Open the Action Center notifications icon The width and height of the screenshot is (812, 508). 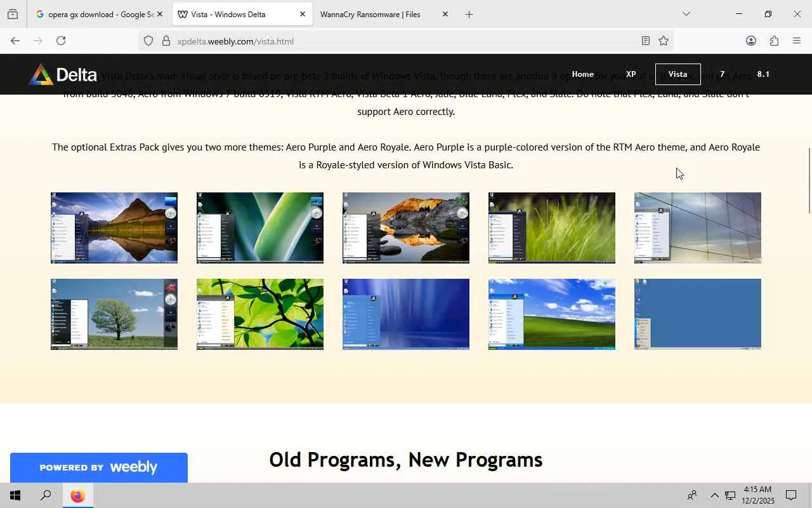pyautogui.click(x=791, y=495)
